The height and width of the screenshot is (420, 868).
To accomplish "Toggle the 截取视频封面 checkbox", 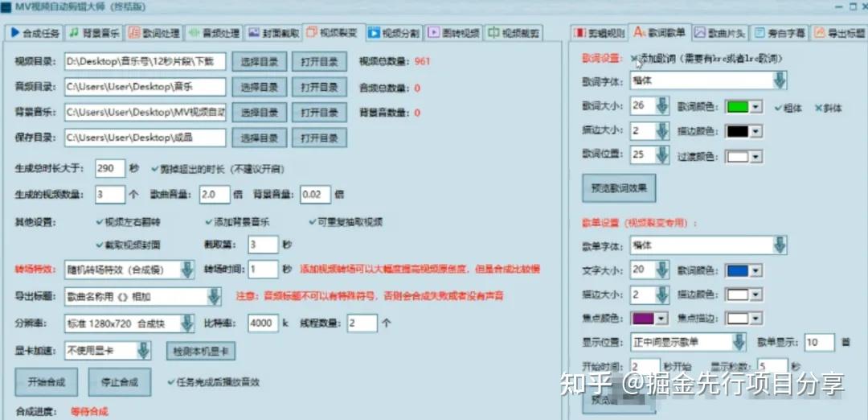I will [x=129, y=245].
